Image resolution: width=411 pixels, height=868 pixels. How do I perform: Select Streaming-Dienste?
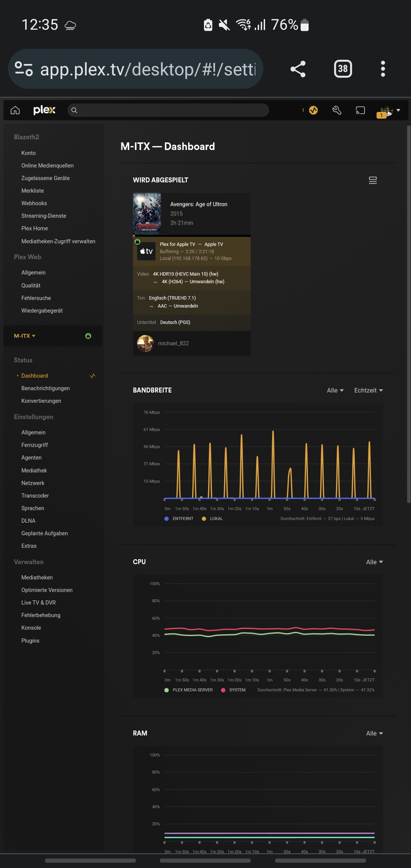coord(44,216)
